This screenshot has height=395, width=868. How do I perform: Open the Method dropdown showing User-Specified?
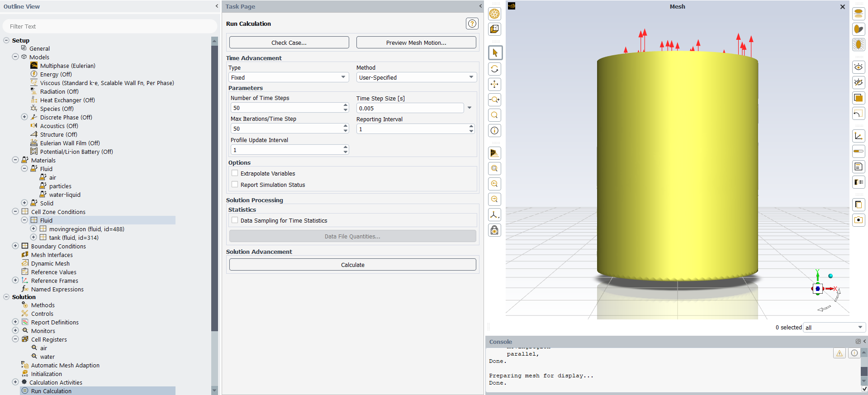416,77
